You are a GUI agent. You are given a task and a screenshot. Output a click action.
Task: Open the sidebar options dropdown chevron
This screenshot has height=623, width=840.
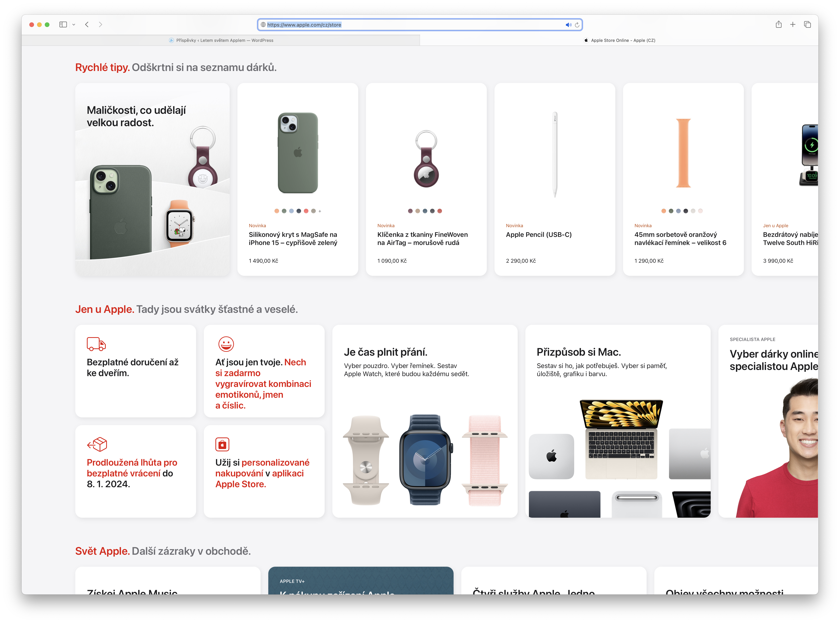(74, 24)
